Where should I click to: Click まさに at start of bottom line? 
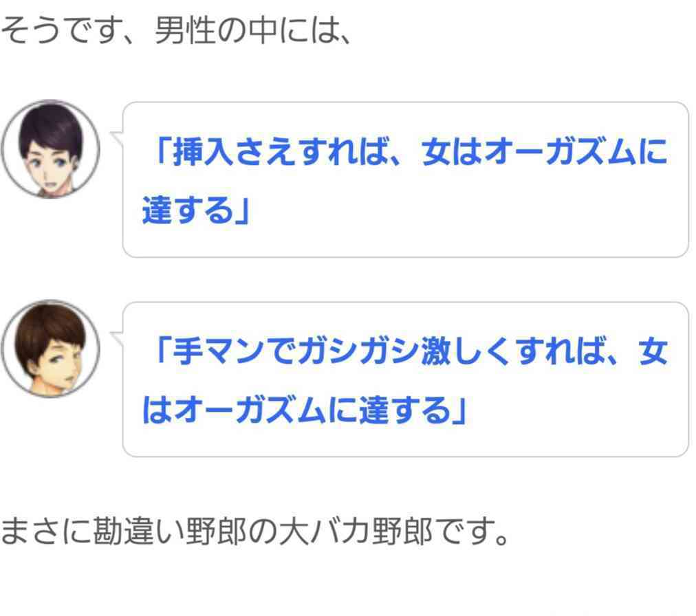point(46,531)
